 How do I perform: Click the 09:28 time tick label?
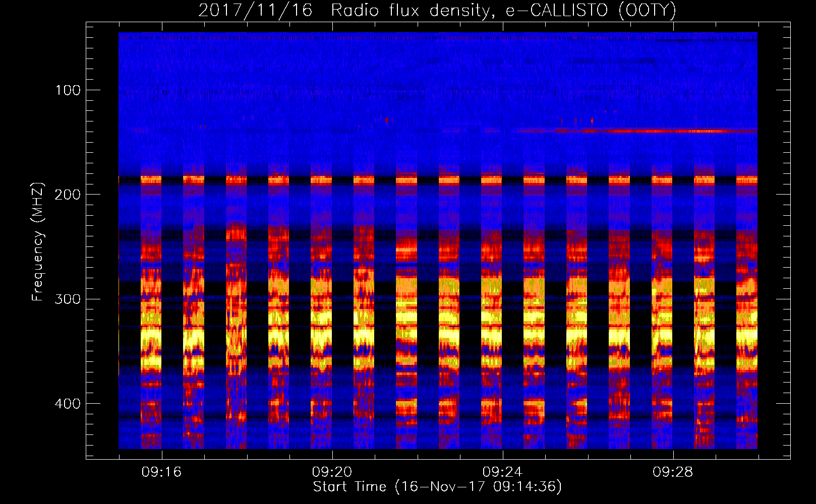click(673, 472)
